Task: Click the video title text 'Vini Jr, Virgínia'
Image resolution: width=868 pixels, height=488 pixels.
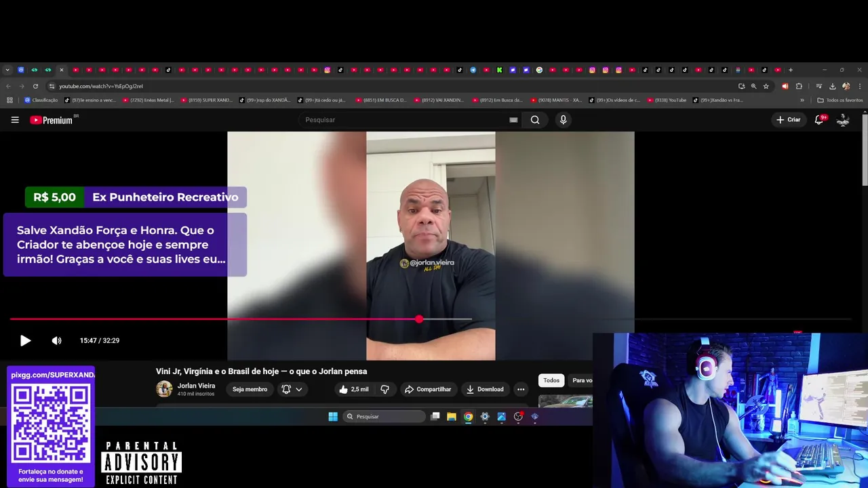Action: (184, 371)
